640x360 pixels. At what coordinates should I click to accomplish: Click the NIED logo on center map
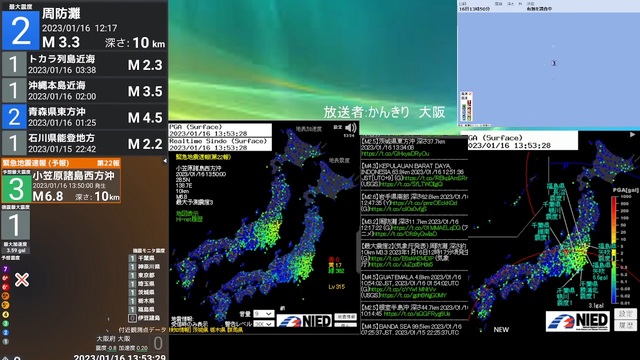click(x=304, y=321)
